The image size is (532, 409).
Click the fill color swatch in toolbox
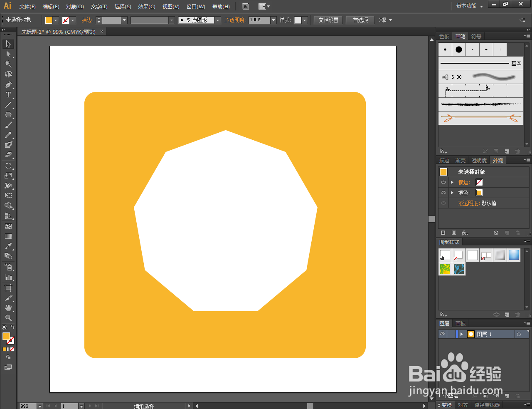pos(6,336)
